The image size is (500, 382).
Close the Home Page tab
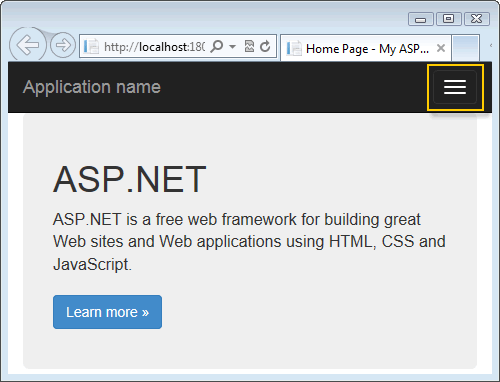441,48
